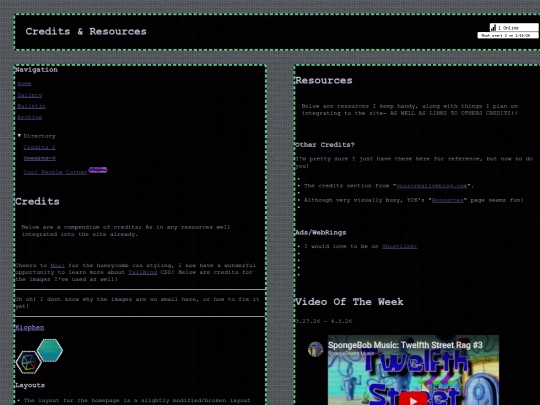Open the Kiophen credit link

(x=30, y=328)
